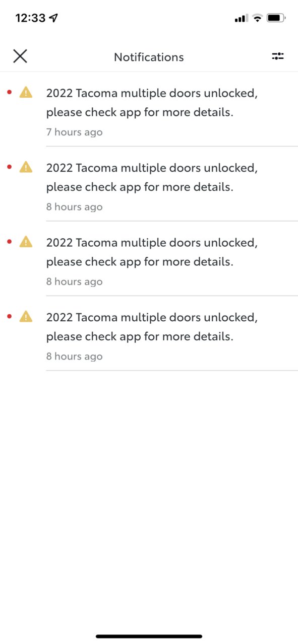Viewport: 298px width, 644px height.
Task: Tap the Notifications header title
Action: point(149,57)
